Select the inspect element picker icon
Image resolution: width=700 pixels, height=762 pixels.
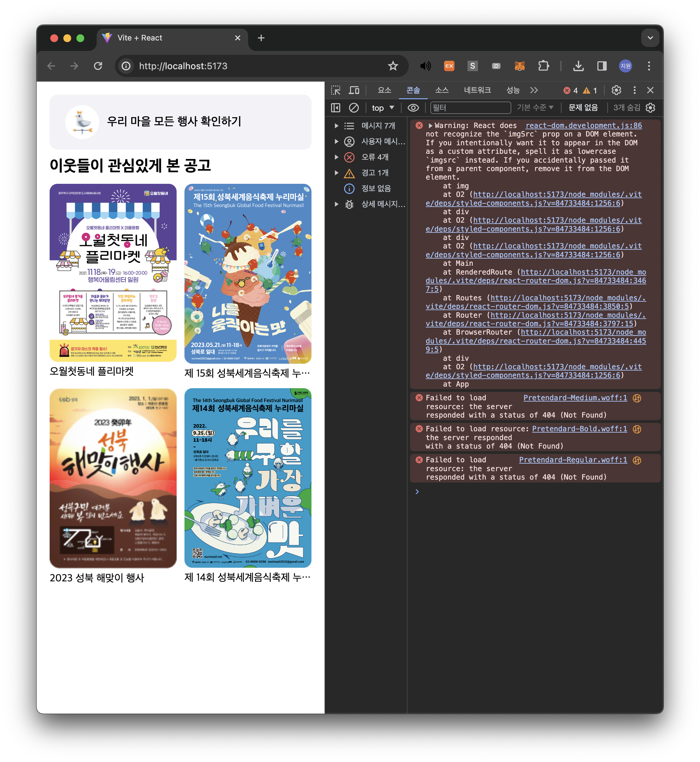pos(336,90)
